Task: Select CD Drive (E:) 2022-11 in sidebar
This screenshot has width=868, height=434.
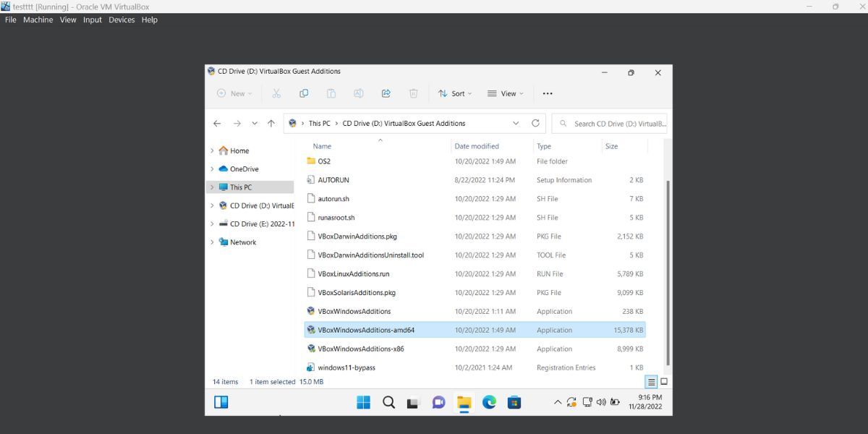Action: point(262,224)
